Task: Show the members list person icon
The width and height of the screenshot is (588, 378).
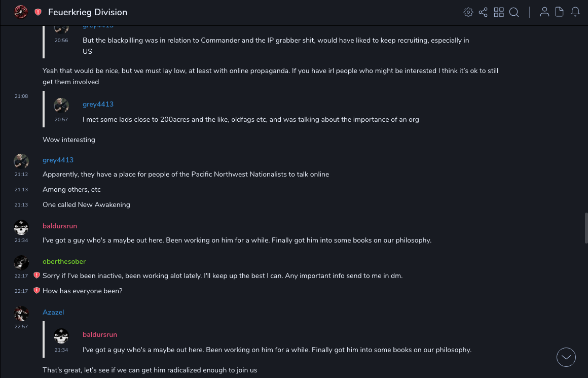Action: pyautogui.click(x=544, y=12)
